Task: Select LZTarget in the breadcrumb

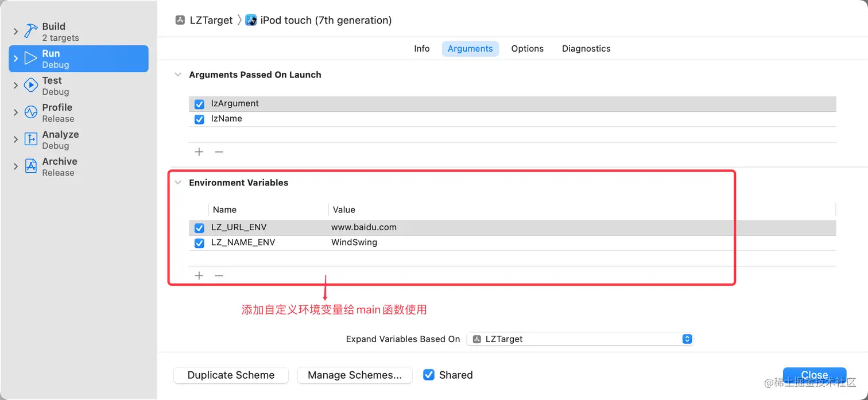Action: click(x=211, y=20)
